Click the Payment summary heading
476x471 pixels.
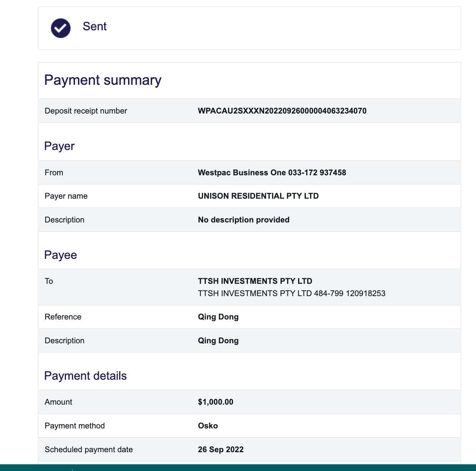tap(103, 80)
